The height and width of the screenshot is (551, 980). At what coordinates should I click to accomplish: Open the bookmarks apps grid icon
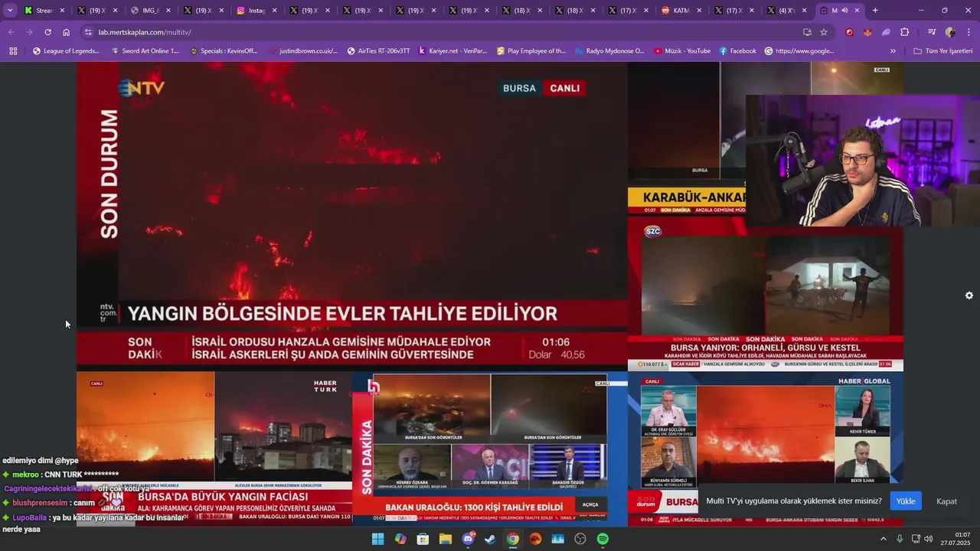coord(13,51)
